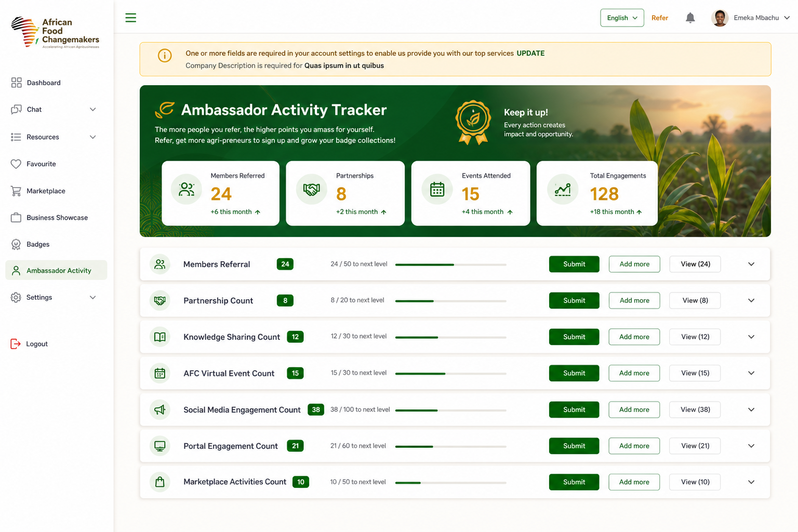Click the Knowledge Sharing Count book icon
This screenshot has width=798, height=532.
tap(160, 337)
